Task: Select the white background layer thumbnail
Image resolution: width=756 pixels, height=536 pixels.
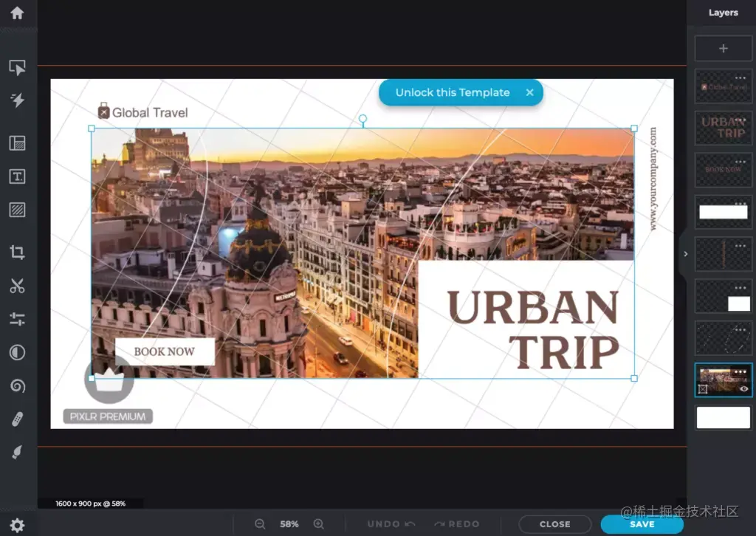Action: (724, 417)
